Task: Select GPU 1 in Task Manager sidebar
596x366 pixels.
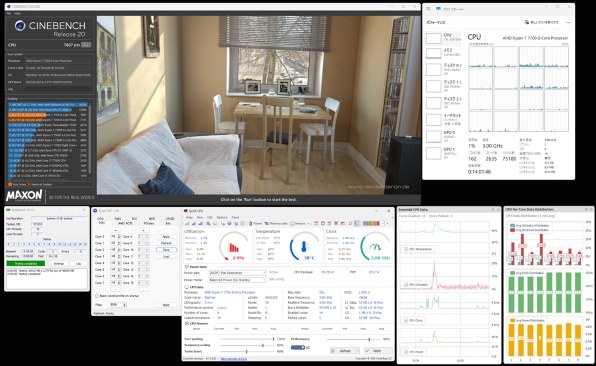Action: point(443,153)
